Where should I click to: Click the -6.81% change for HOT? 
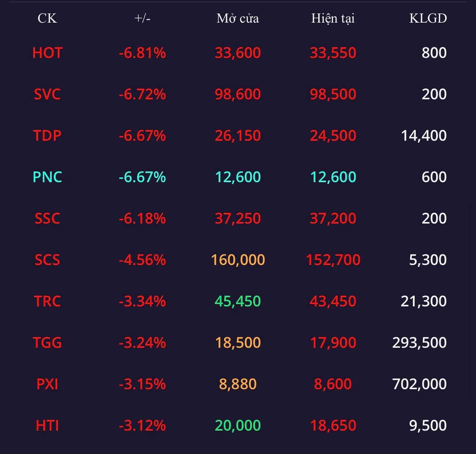coord(142,53)
